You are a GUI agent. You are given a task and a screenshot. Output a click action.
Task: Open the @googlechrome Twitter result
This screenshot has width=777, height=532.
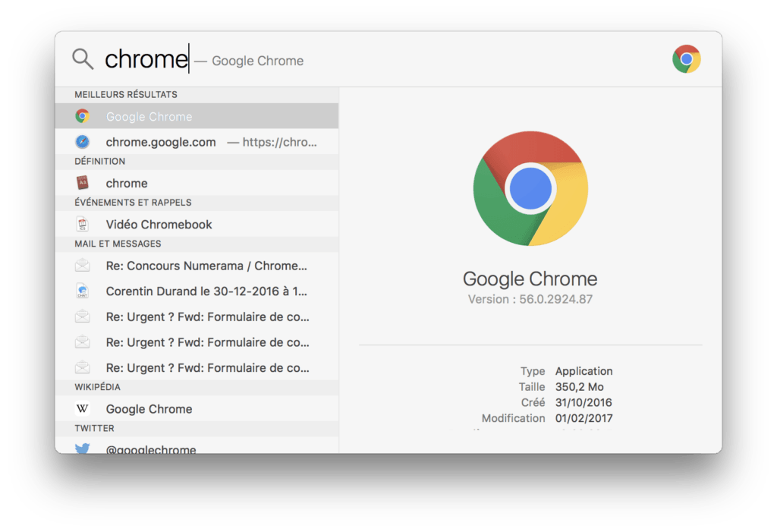point(197,445)
